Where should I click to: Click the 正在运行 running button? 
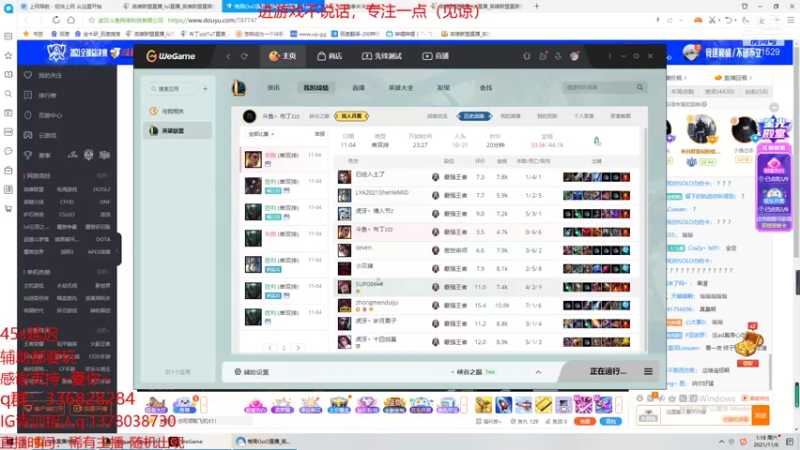pyautogui.click(x=608, y=371)
